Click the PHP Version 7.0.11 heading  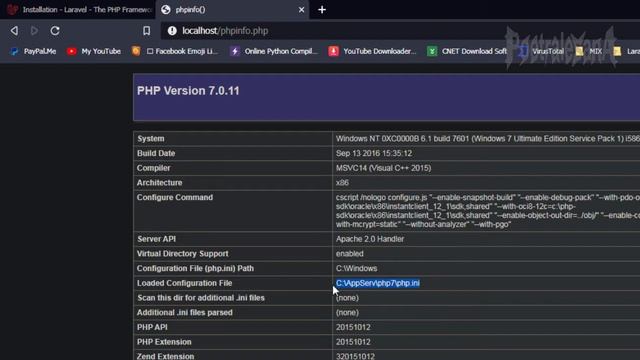point(188,91)
